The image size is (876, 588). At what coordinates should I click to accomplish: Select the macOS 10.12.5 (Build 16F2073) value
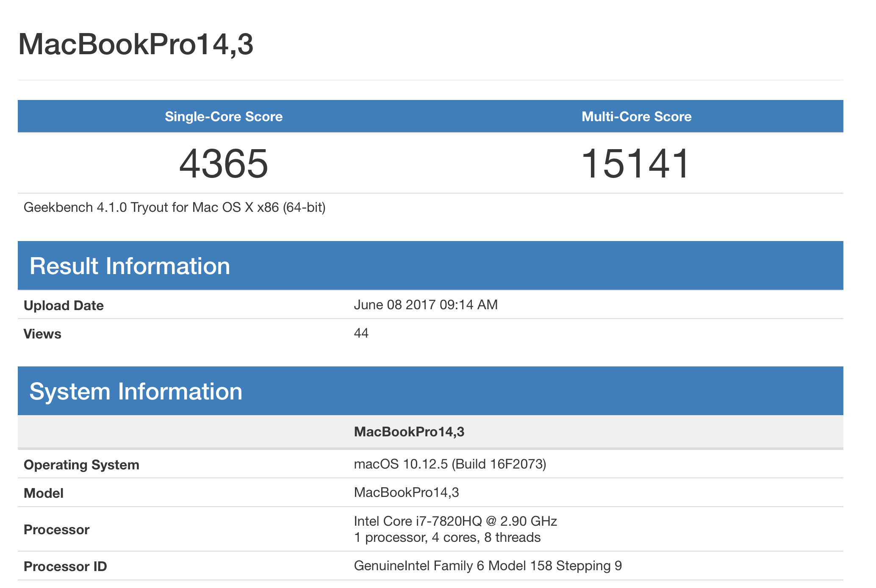pos(450,464)
